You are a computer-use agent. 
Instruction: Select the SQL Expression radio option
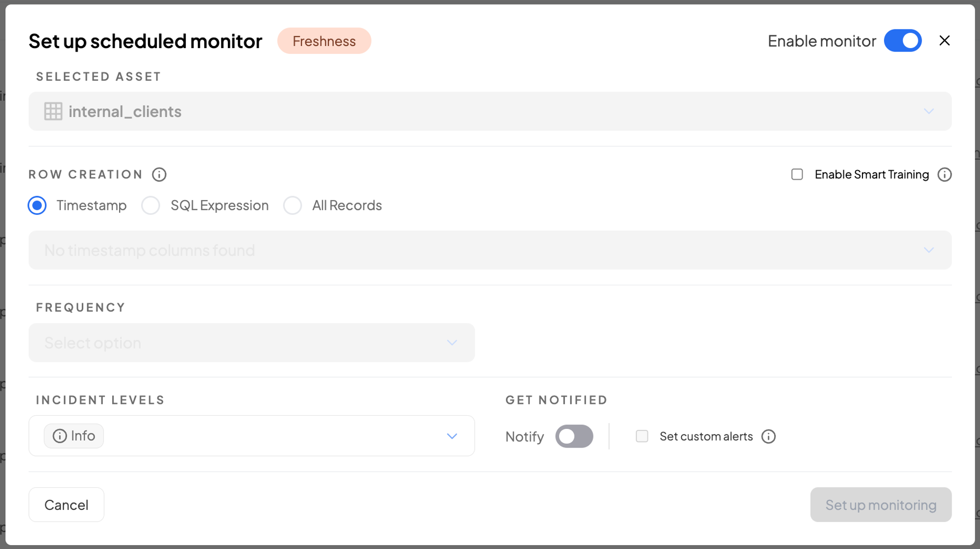click(151, 205)
